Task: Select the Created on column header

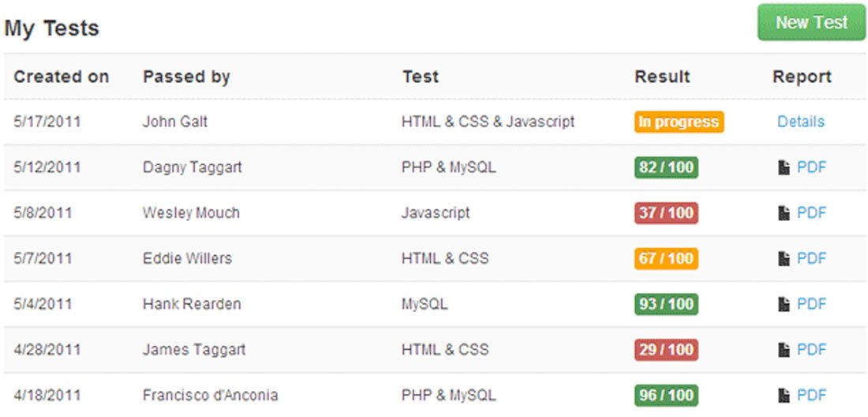Action: click(61, 77)
